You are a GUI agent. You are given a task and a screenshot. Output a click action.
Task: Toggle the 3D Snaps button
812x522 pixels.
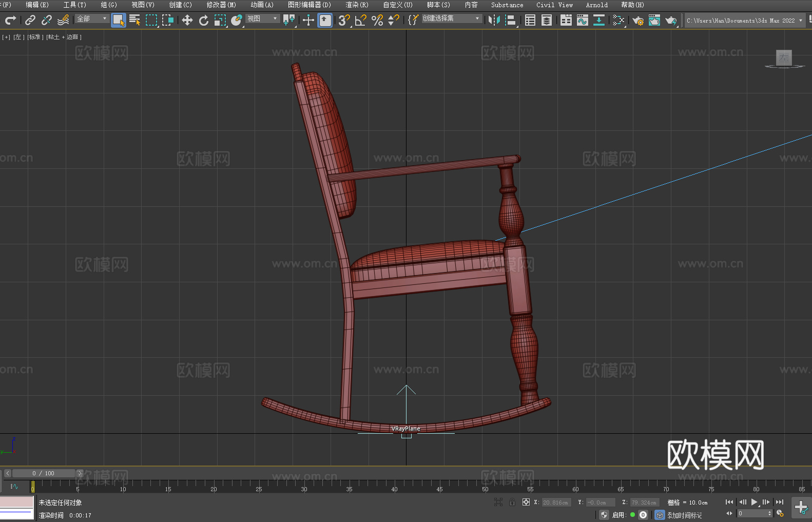click(344, 20)
